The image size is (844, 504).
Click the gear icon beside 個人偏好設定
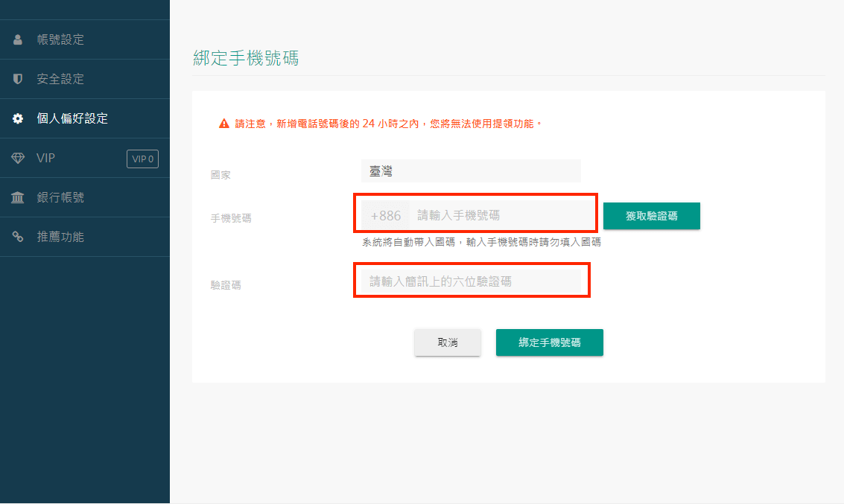tap(18, 118)
